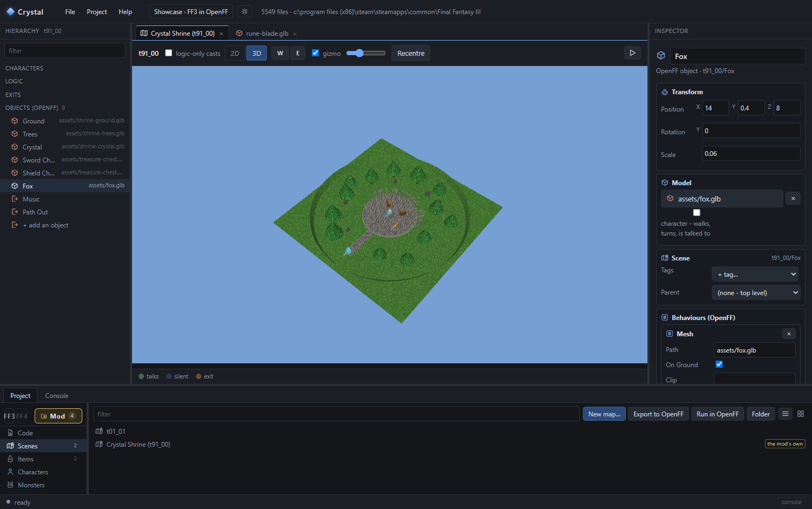Click the Mod button
The height and width of the screenshot is (509, 812).
pos(58,416)
